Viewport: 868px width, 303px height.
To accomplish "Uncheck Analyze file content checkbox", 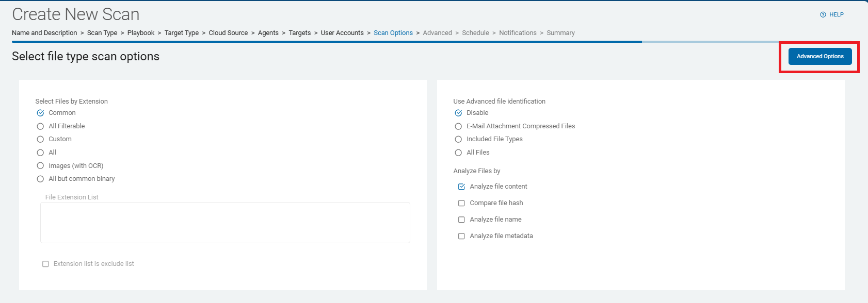I will click(461, 187).
